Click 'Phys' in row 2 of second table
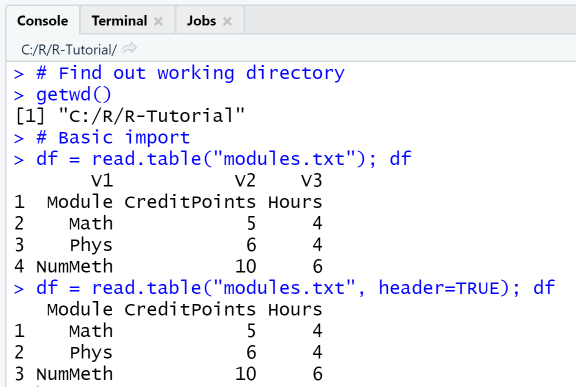Image resolution: width=576 pixels, height=387 pixels. (91, 353)
